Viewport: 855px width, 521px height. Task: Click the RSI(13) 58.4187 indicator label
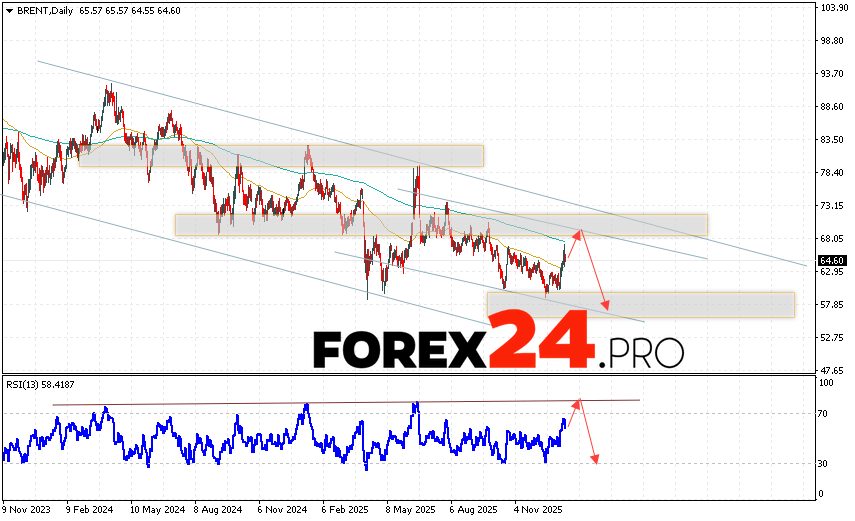tap(41, 383)
